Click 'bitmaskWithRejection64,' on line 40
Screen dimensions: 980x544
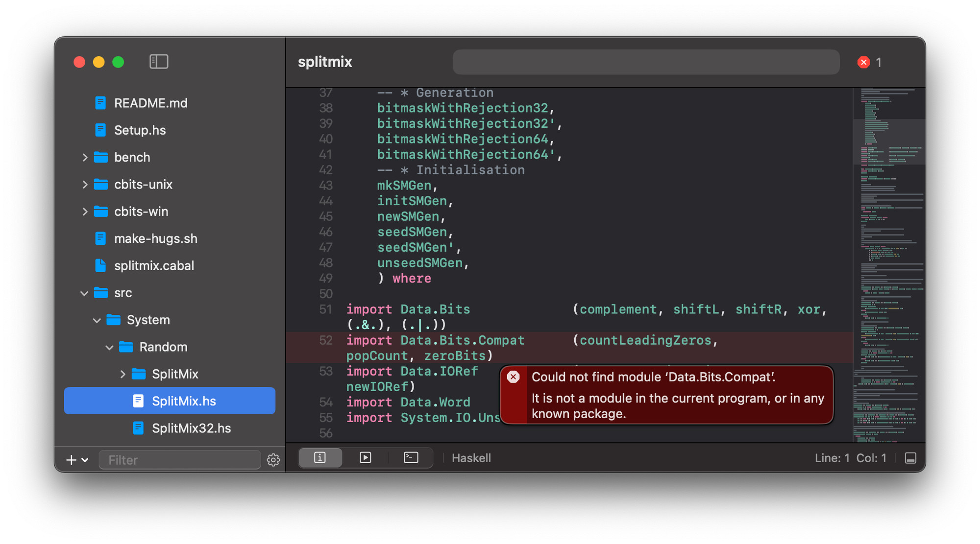click(x=465, y=139)
